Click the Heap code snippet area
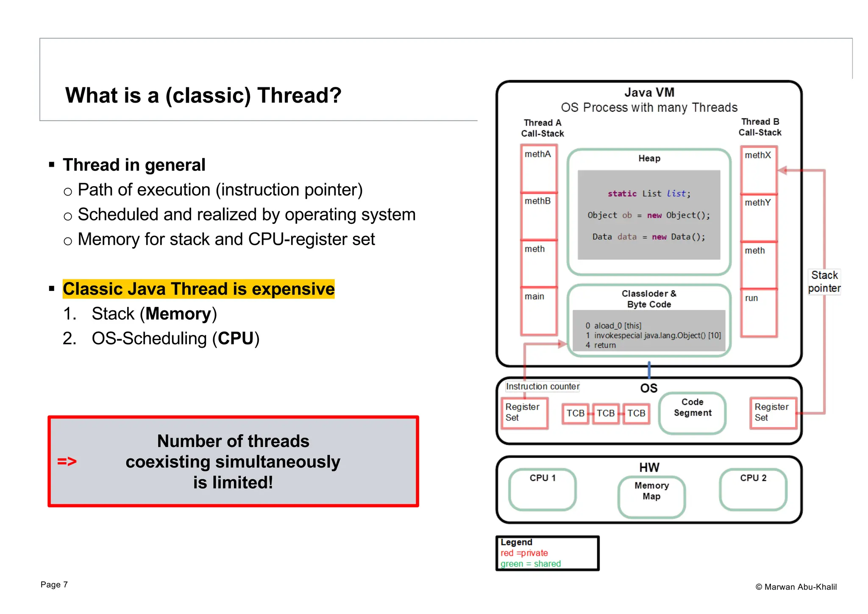Screen dimensions: 868x614 point(648,215)
